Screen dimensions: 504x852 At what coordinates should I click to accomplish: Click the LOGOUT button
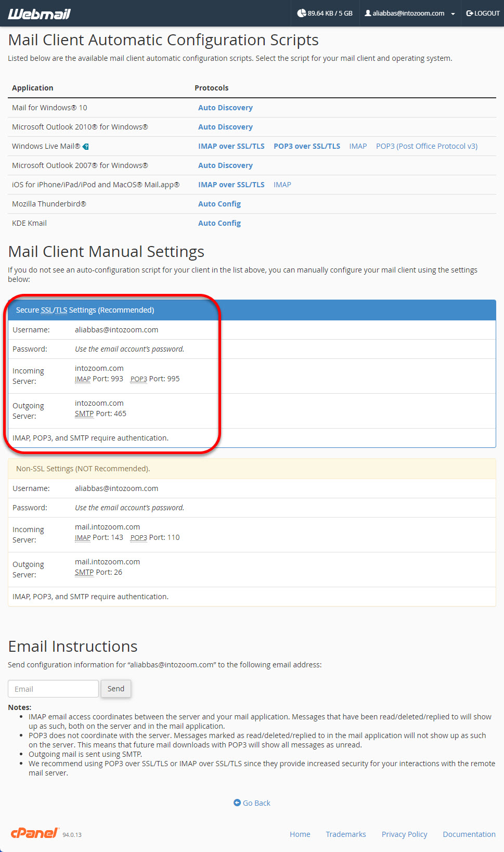coord(483,14)
